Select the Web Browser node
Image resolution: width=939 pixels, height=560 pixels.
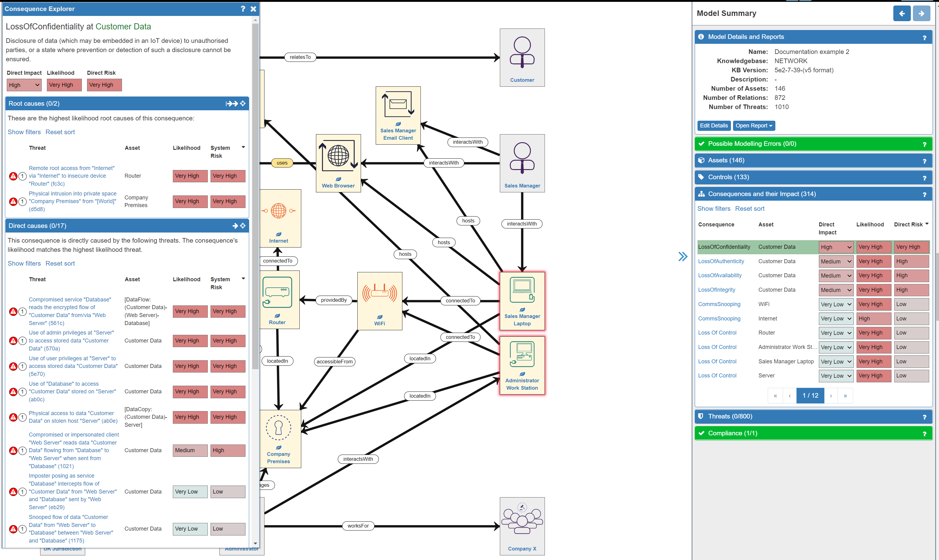[x=338, y=163]
